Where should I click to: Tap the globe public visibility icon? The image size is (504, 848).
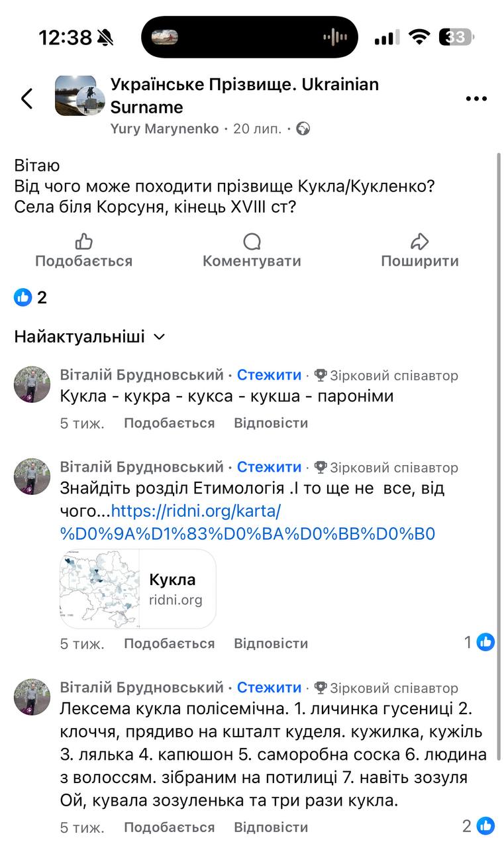tap(303, 129)
